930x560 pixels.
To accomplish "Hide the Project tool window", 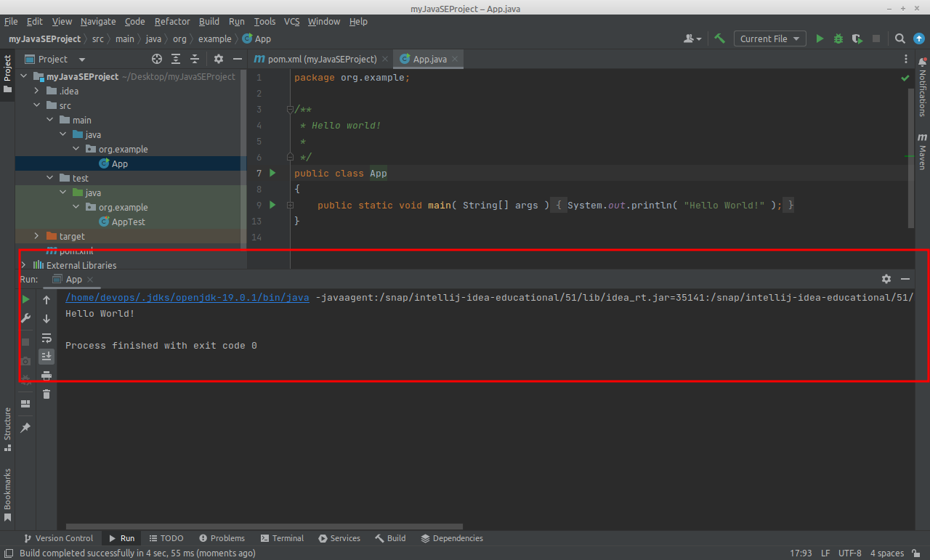I will point(237,59).
